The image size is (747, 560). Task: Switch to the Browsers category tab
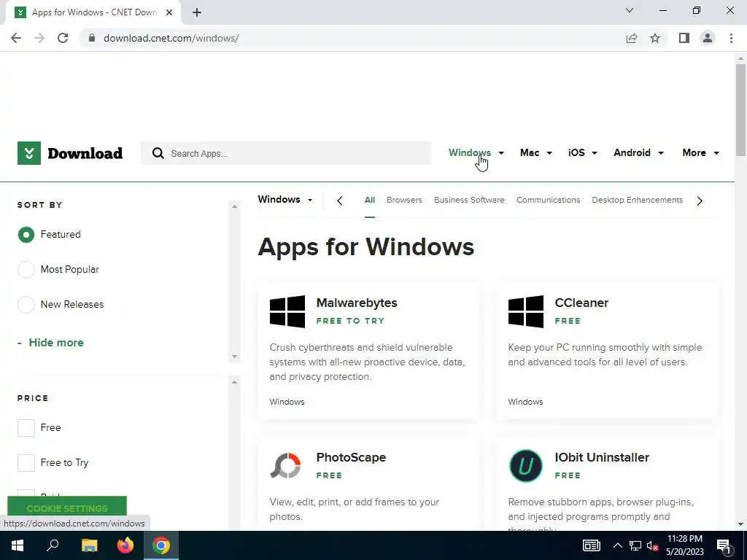pos(404,200)
